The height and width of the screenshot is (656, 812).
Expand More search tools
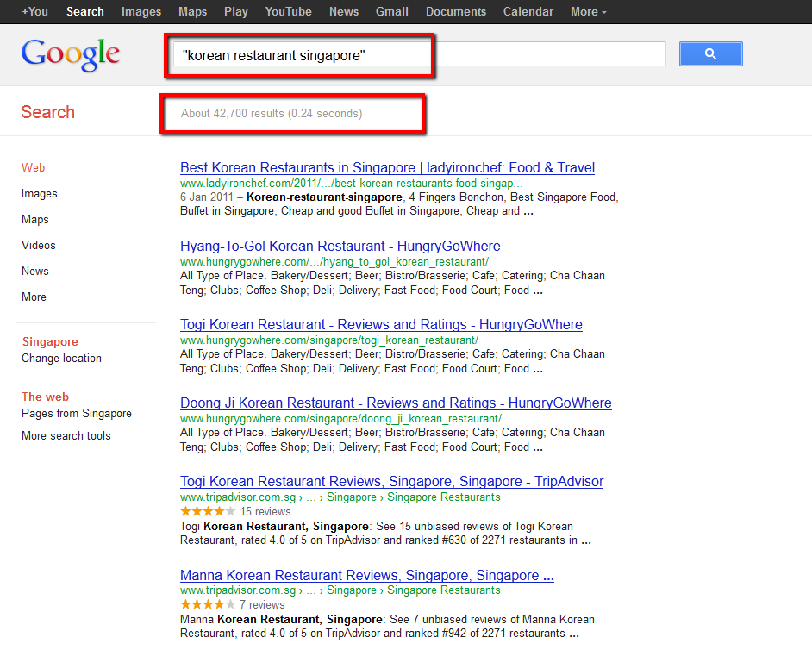66,436
